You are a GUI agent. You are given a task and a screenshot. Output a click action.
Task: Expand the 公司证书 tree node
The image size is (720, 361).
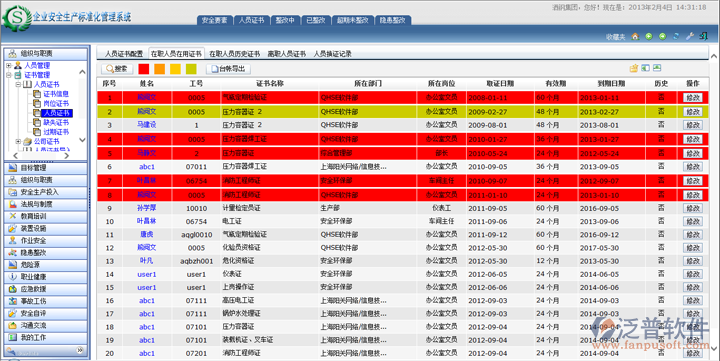(x=18, y=141)
